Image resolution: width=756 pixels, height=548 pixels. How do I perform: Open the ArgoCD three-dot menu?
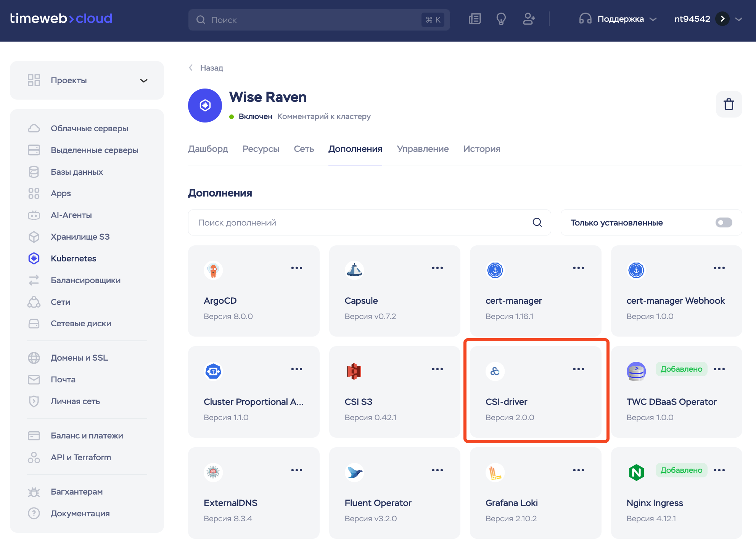[x=296, y=268]
